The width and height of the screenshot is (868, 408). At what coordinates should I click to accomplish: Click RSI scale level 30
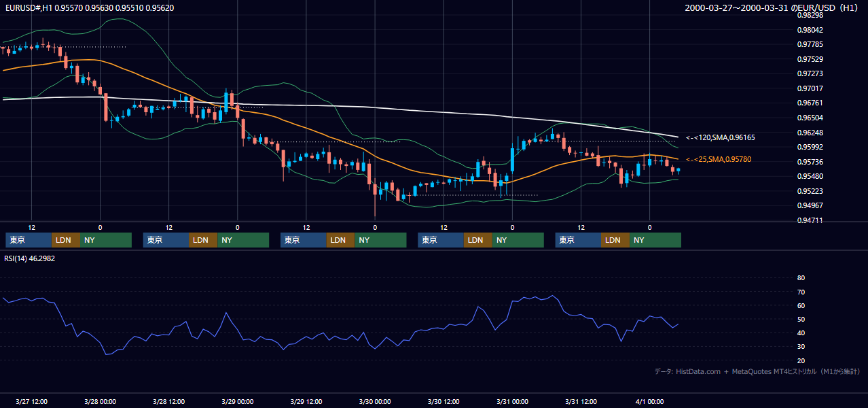801,347
